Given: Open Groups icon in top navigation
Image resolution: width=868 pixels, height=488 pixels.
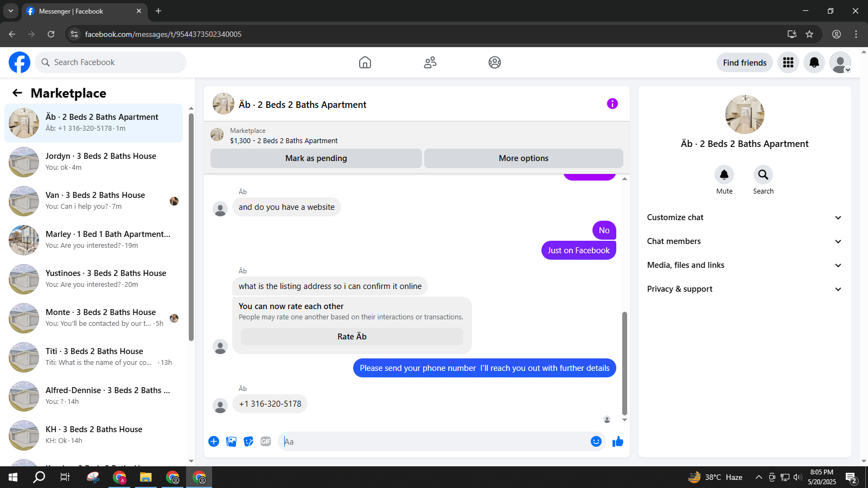Looking at the screenshot, I should 495,62.
